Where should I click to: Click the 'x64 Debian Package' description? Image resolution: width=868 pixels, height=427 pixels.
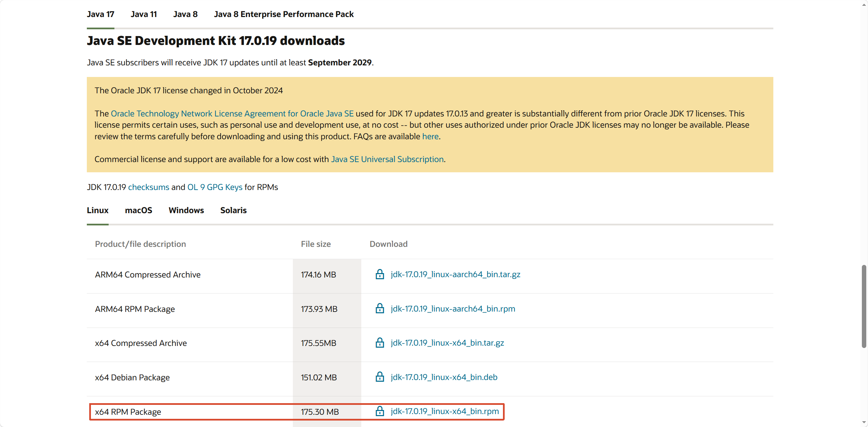coord(132,378)
